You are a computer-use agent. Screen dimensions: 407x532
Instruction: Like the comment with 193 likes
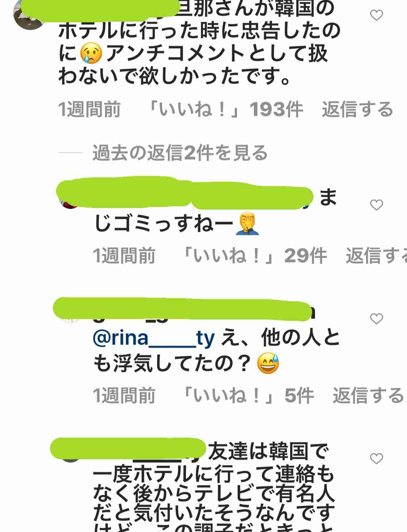coord(377,15)
